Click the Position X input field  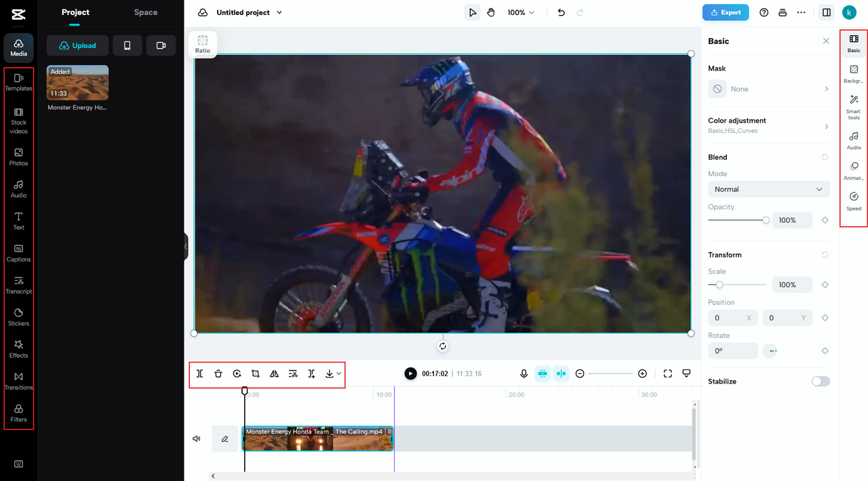[732, 318]
